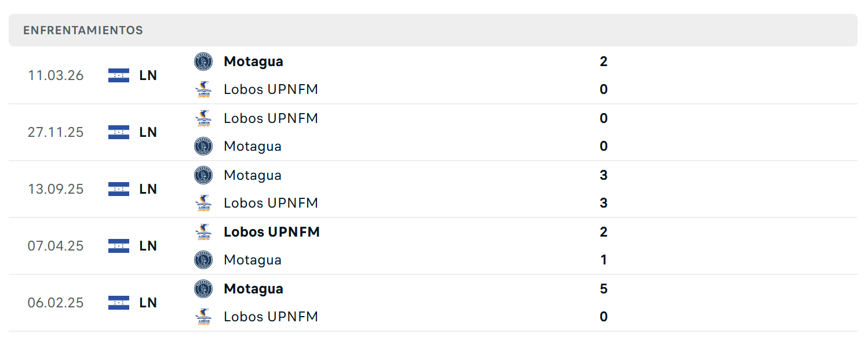Click Motagua crest in 27.11.25 match
The width and height of the screenshot is (868, 341).
203,146
